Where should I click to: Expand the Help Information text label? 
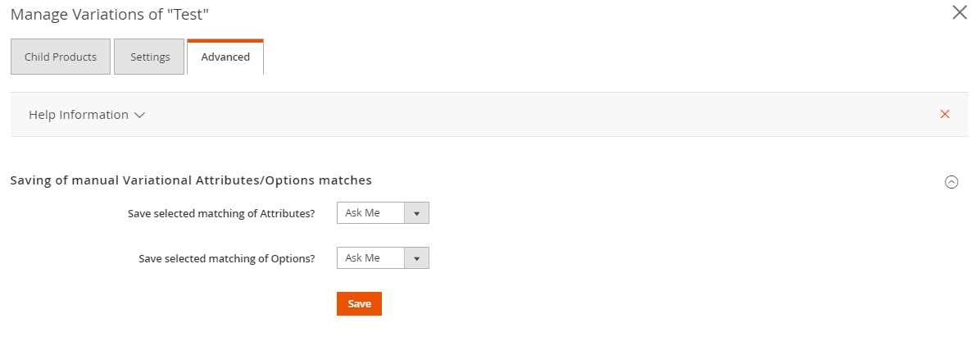click(x=79, y=115)
